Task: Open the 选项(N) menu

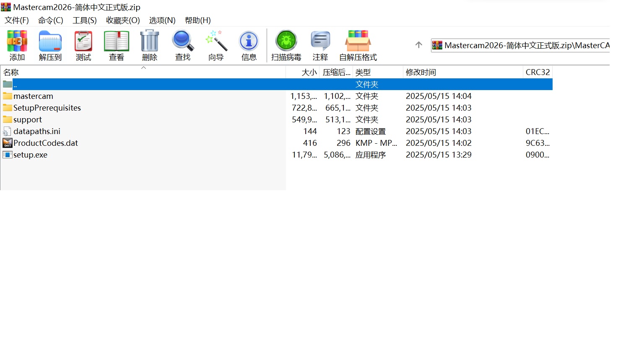Action: tap(161, 20)
